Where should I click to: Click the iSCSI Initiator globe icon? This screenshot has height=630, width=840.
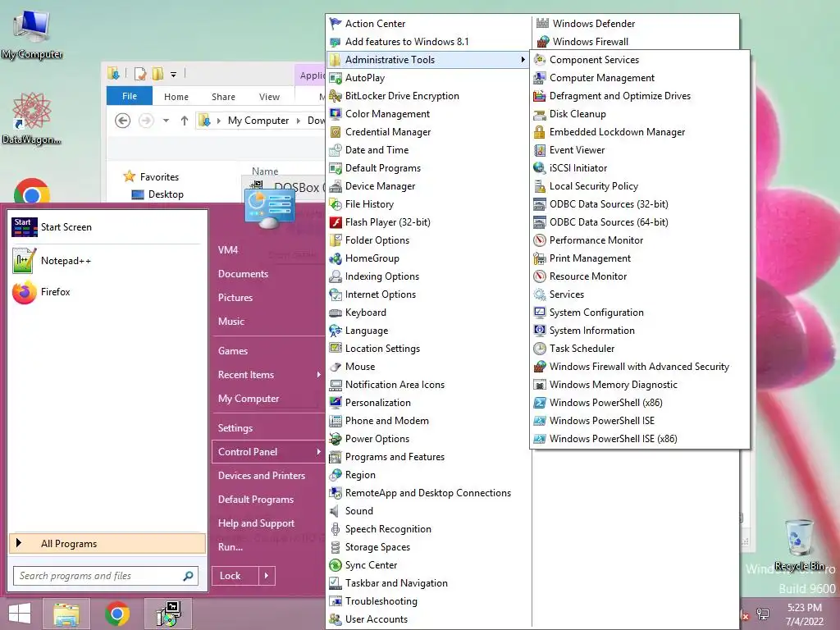pyautogui.click(x=540, y=168)
